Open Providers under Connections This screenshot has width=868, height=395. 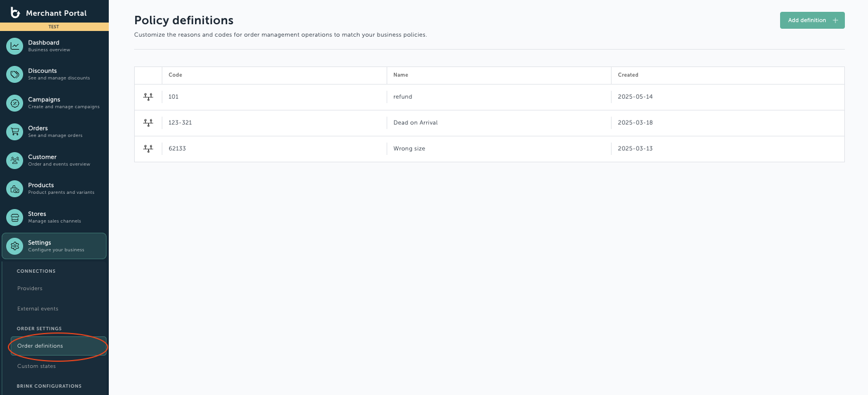pos(30,288)
